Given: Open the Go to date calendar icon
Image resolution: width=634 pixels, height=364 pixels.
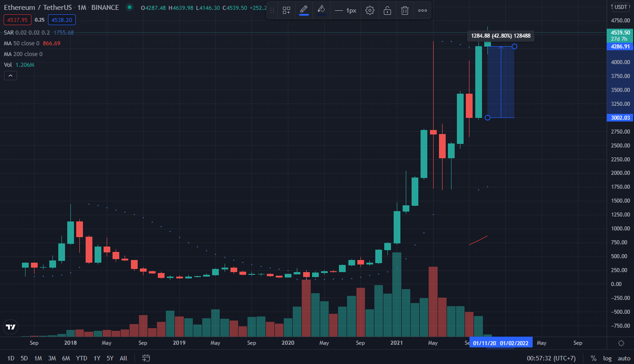Looking at the screenshot, I should [x=146, y=358].
